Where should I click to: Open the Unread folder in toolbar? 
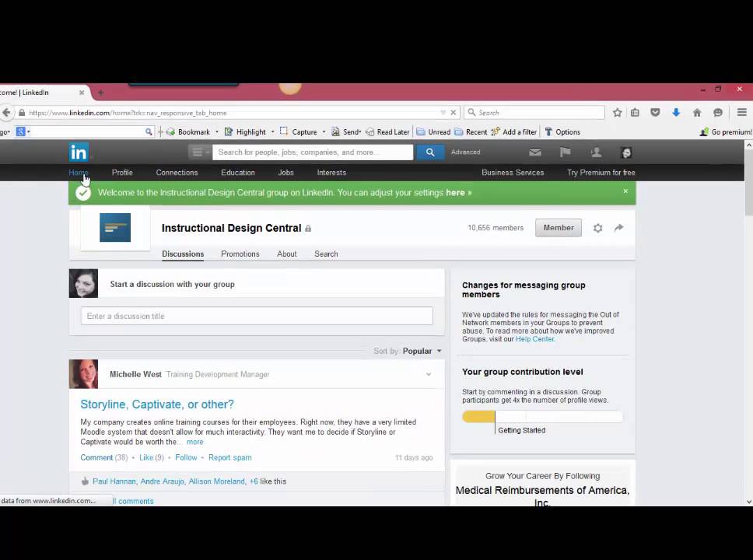coord(433,131)
